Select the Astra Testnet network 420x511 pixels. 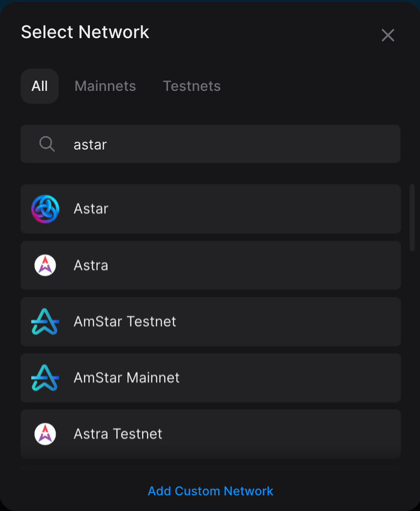coord(210,433)
